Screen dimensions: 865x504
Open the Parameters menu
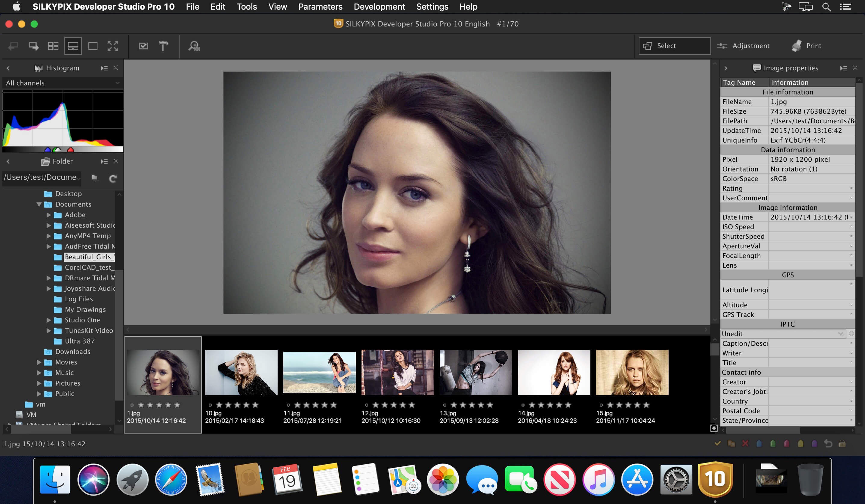tap(320, 7)
